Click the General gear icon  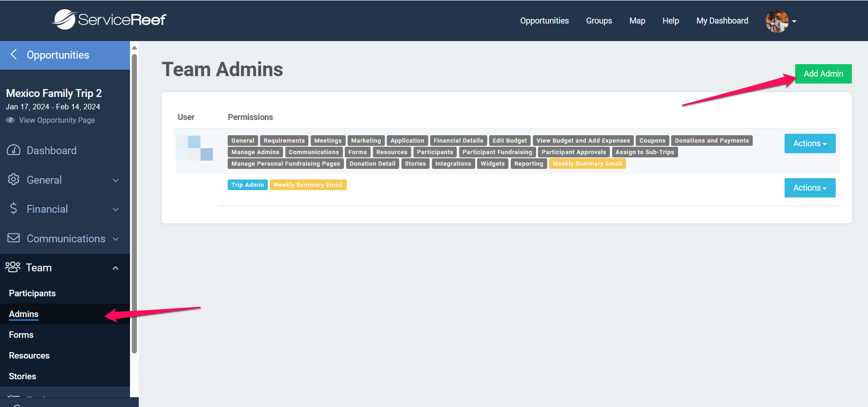click(x=13, y=180)
